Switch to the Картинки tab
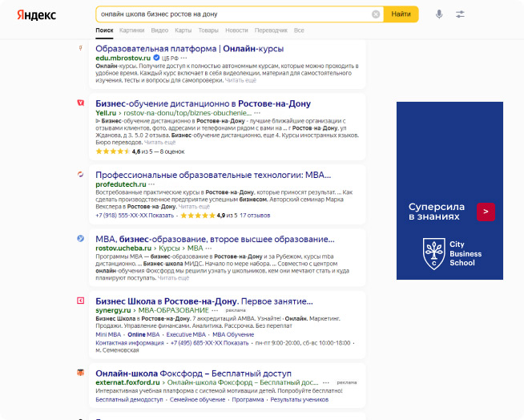Image resolution: width=524 pixels, height=420 pixels. (x=131, y=30)
